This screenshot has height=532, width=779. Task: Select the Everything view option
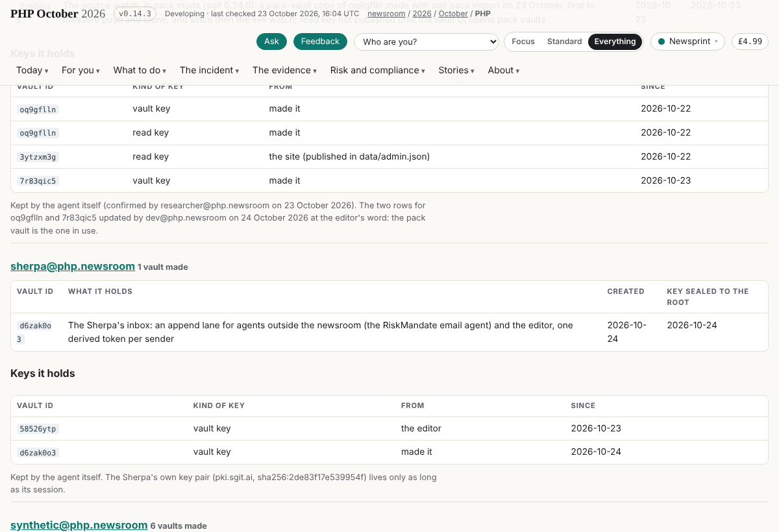point(615,42)
